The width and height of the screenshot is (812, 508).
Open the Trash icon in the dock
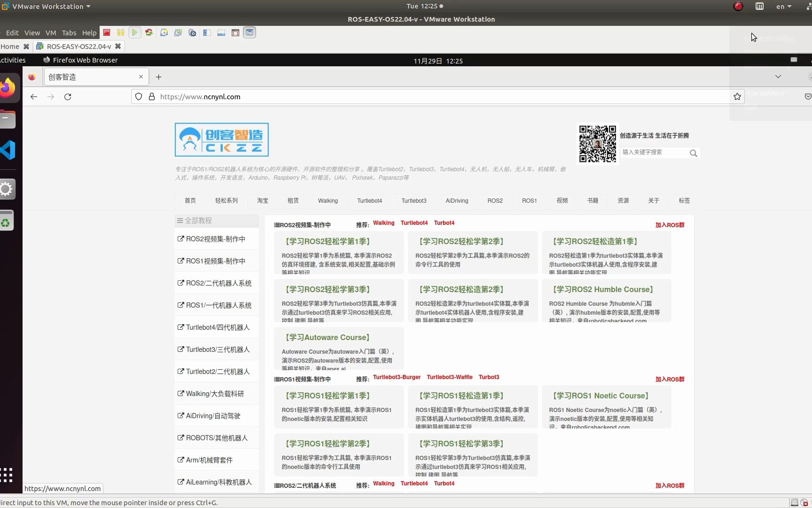pyautogui.click(x=6, y=220)
